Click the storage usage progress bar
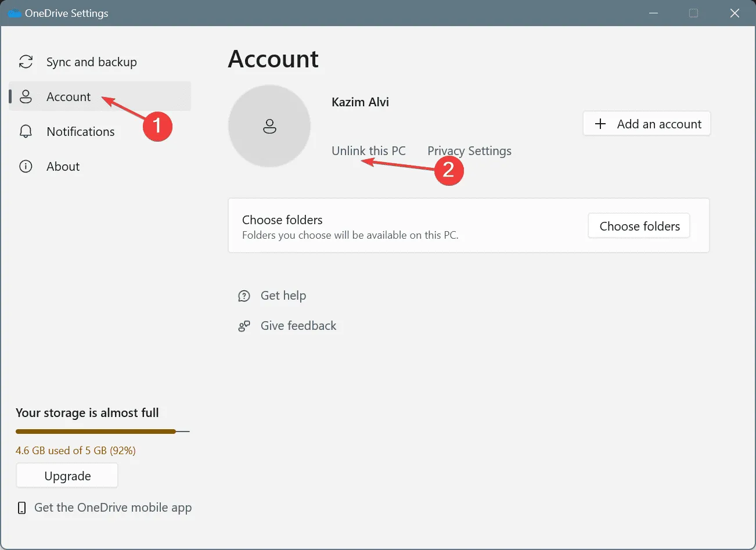756x550 pixels. pos(103,432)
